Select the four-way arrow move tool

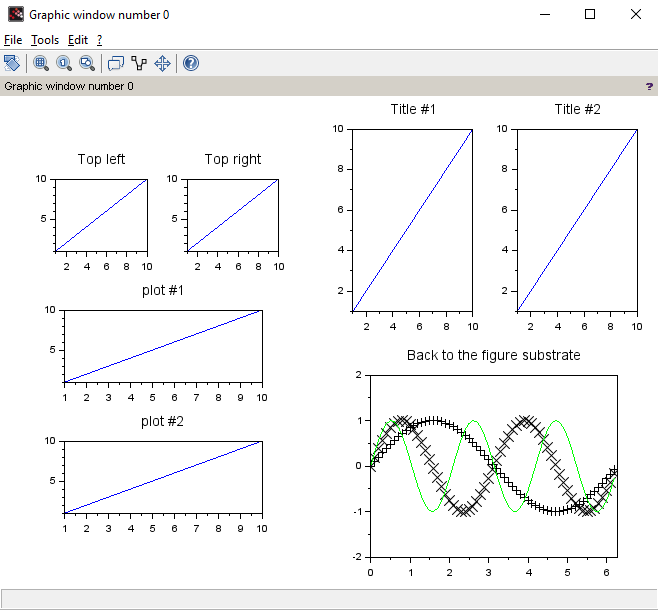pos(163,63)
